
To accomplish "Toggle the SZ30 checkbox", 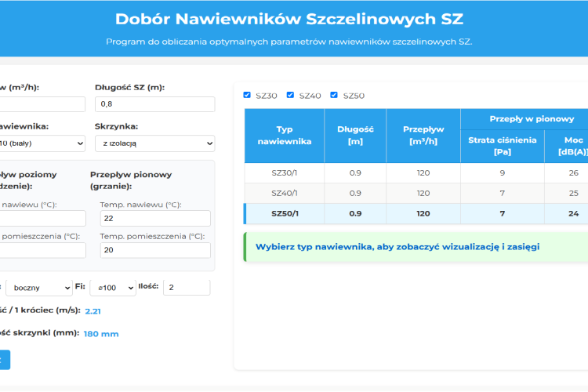I will coord(247,95).
